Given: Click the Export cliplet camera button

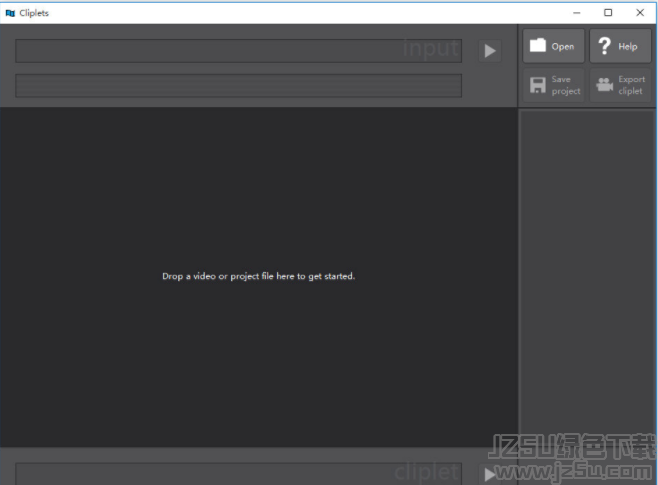Looking at the screenshot, I should (620, 85).
